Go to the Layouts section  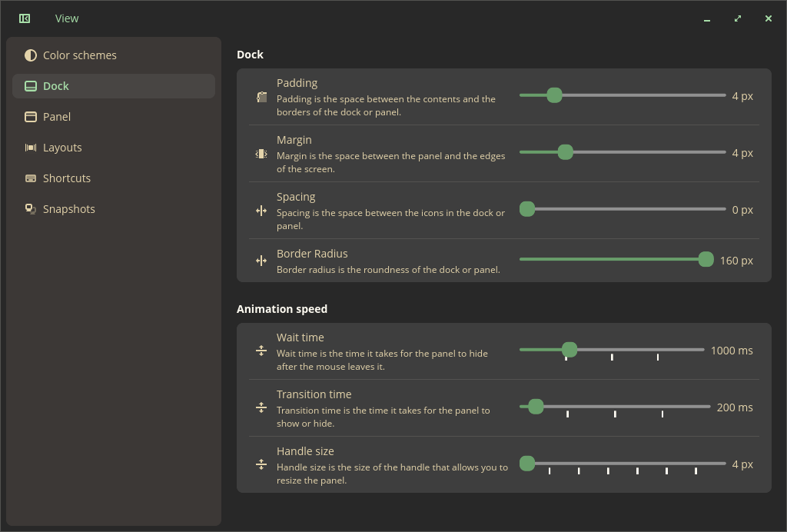(x=62, y=148)
